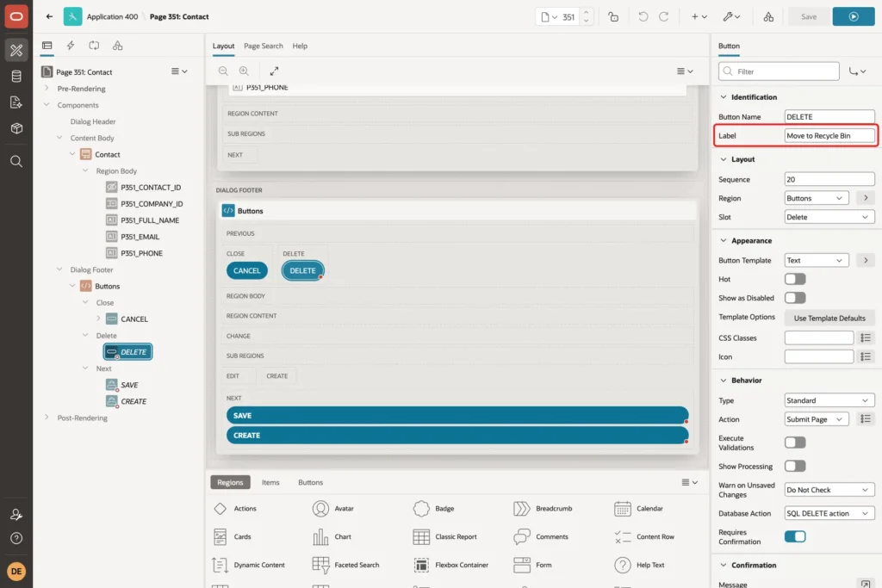
Task: Toggle the Hot switch
Action: coord(795,279)
